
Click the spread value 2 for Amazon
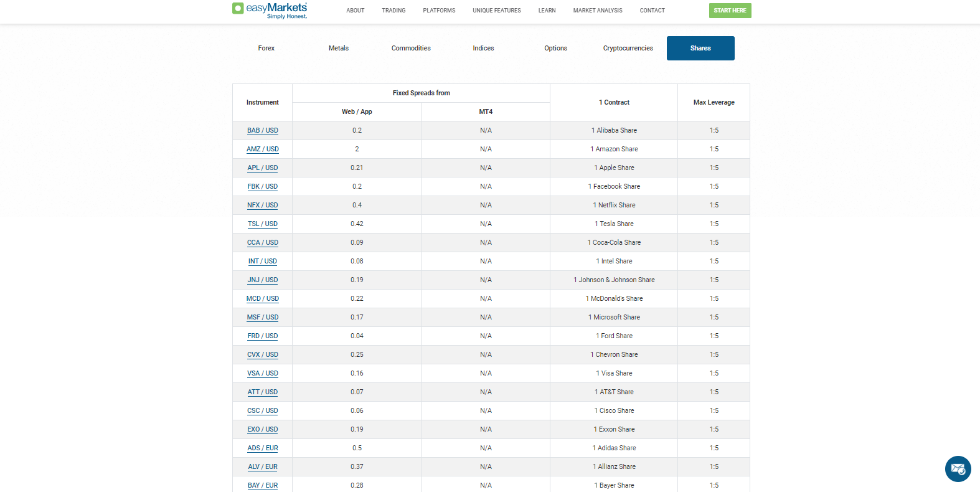pyautogui.click(x=357, y=149)
